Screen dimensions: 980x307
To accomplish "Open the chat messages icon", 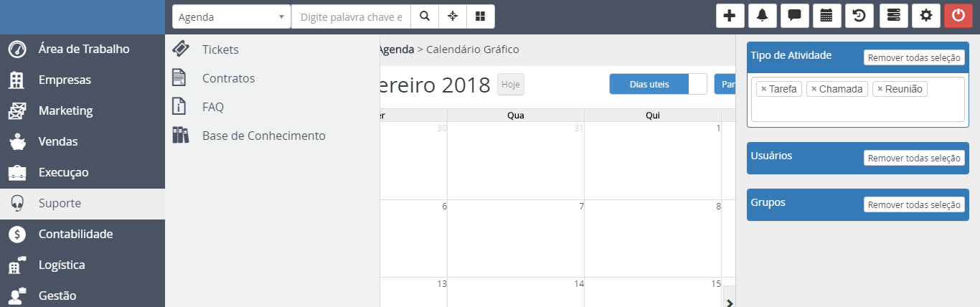I will tap(794, 16).
